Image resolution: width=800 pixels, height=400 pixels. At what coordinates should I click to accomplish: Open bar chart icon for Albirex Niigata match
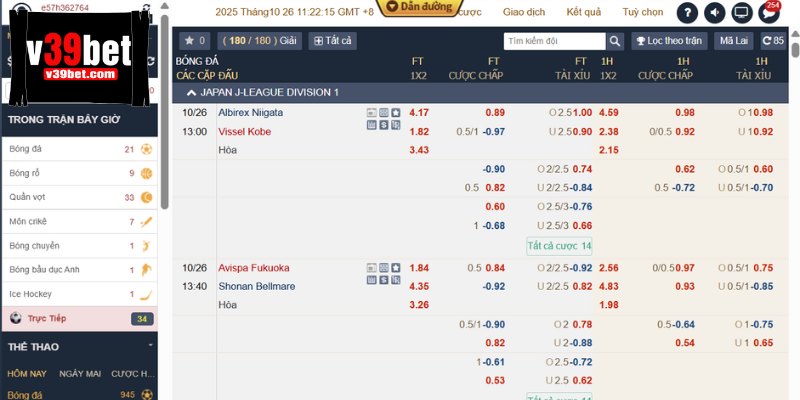tap(371, 125)
